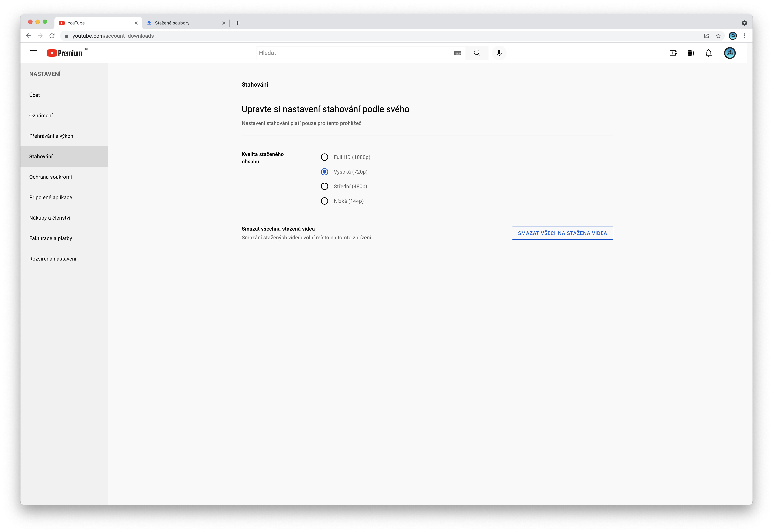Viewport: 773px width, 532px height.
Task: Select Nízká (144p) quality option
Action: pyautogui.click(x=324, y=201)
